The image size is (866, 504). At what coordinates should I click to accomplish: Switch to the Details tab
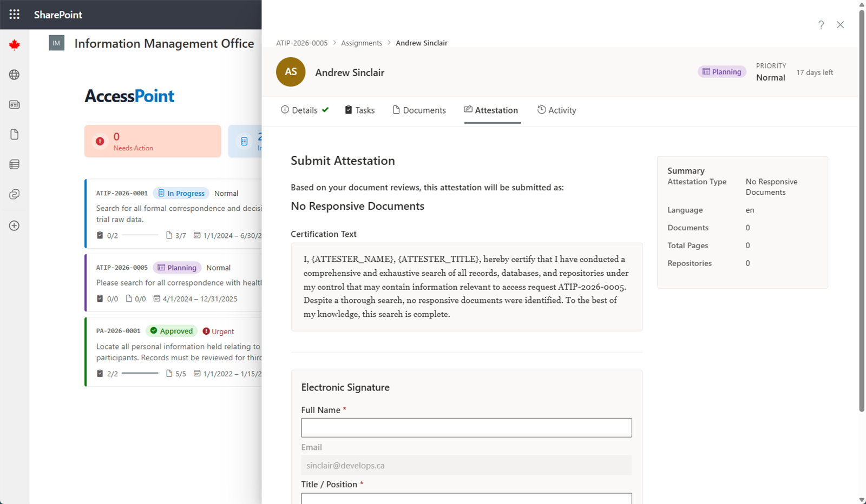pos(304,110)
